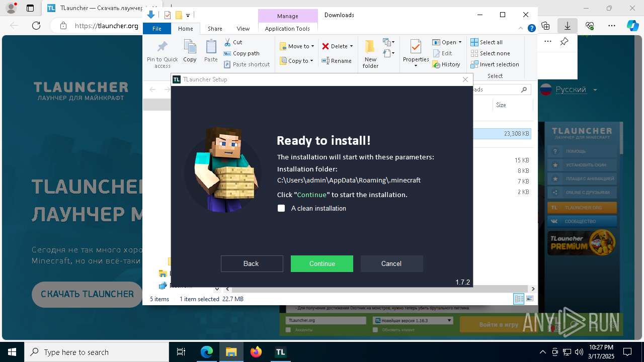Image resolution: width=644 pixels, height=362 pixels.
Task: Click the Copilot icon in Edge
Action: click(x=633, y=26)
